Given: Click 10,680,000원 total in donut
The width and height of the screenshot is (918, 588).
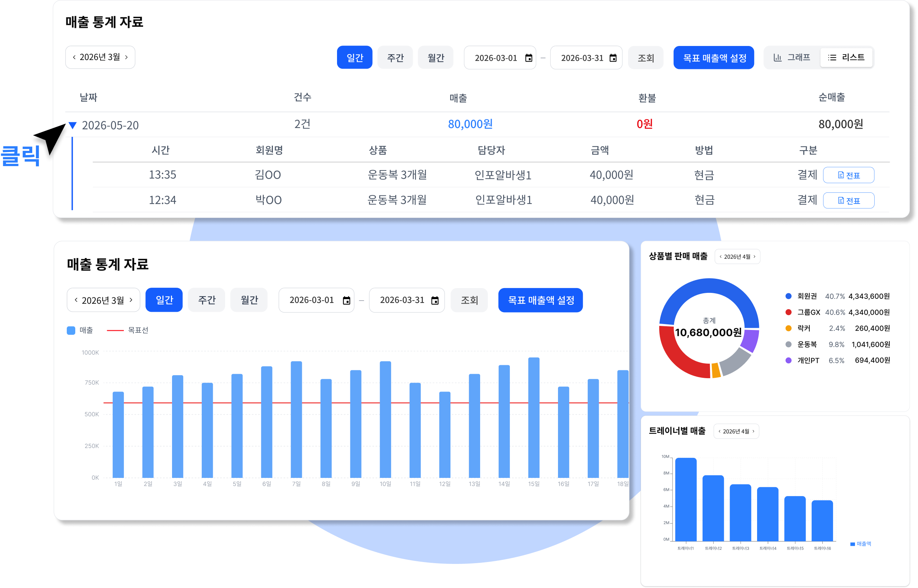Looking at the screenshot, I should point(709,333).
